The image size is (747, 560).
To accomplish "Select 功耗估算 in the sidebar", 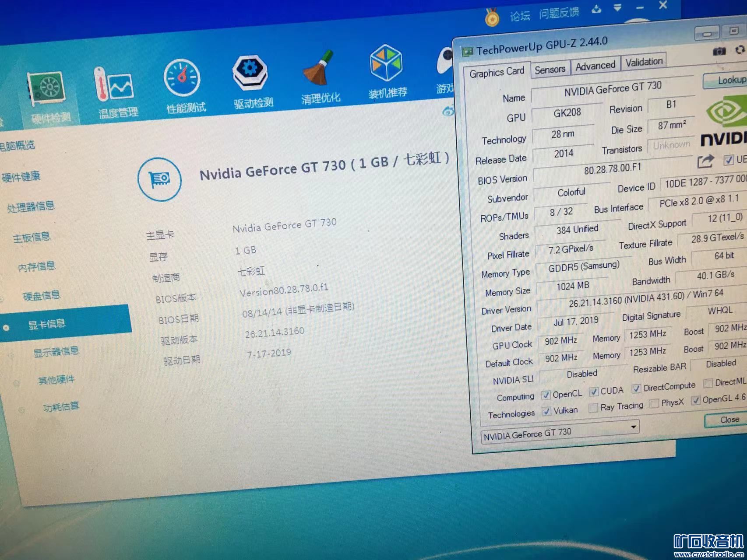I will 61,407.
